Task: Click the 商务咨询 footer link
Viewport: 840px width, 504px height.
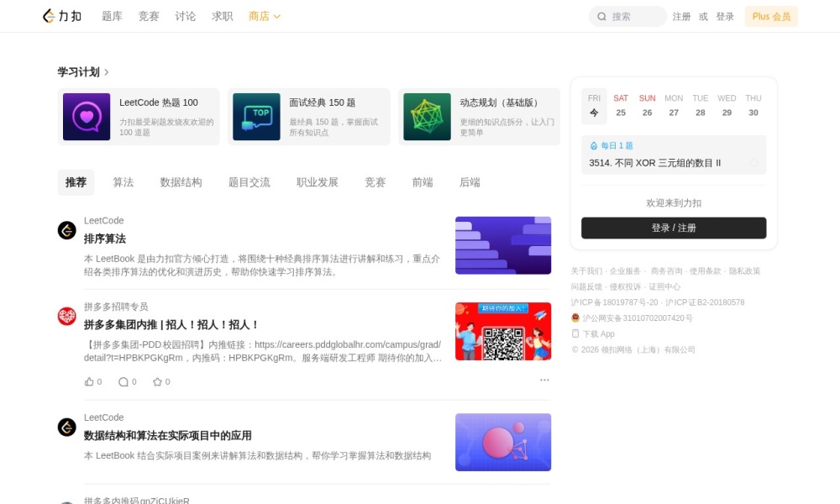Action: [666, 271]
